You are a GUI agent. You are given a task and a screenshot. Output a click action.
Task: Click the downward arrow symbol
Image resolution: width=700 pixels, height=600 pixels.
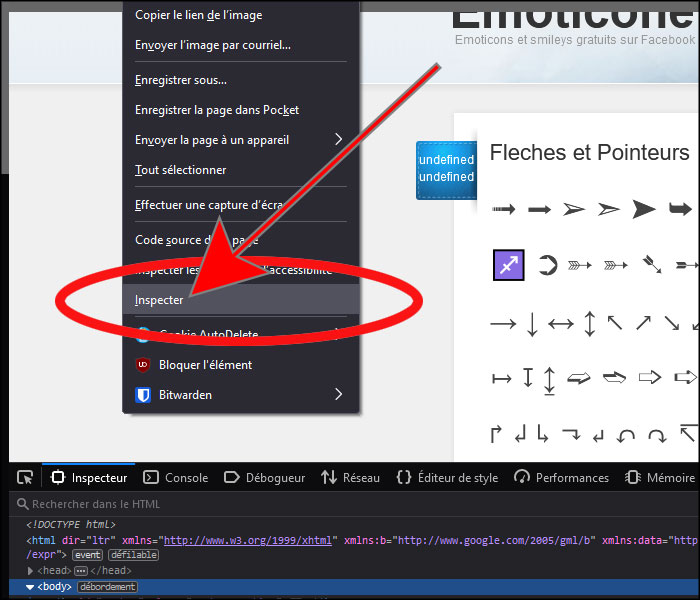[532, 324]
